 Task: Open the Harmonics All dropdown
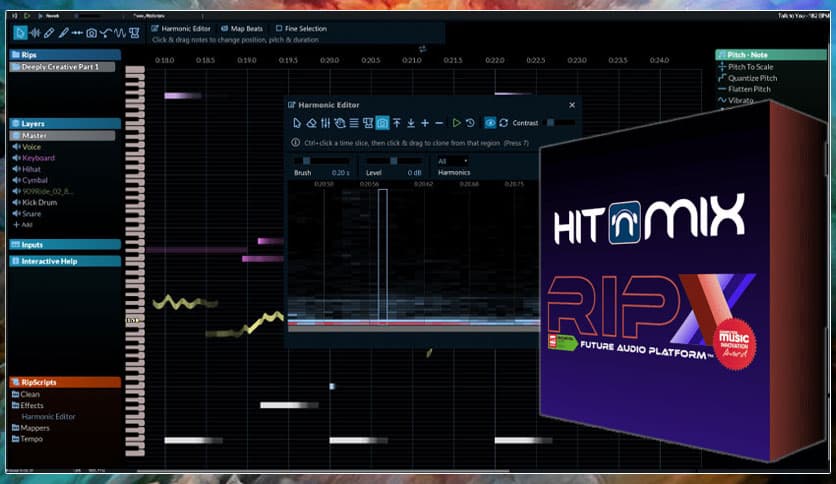[452, 161]
